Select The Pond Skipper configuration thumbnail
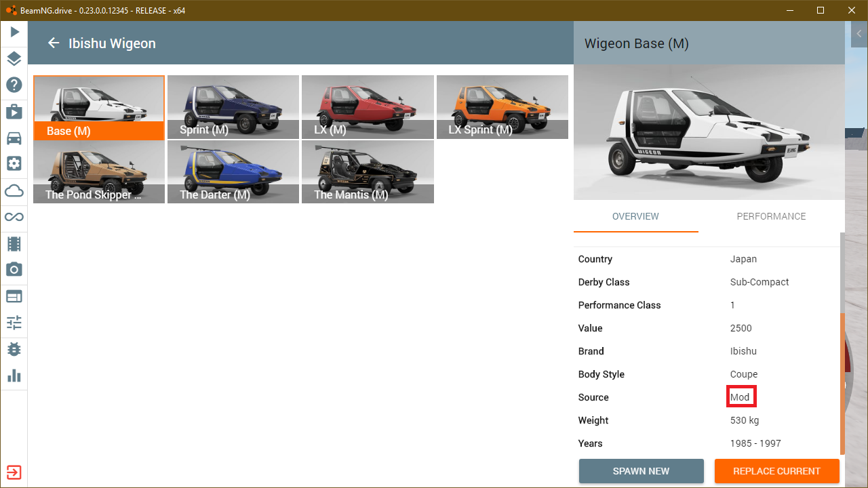The height and width of the screenshot is (488, 868). 99,171
